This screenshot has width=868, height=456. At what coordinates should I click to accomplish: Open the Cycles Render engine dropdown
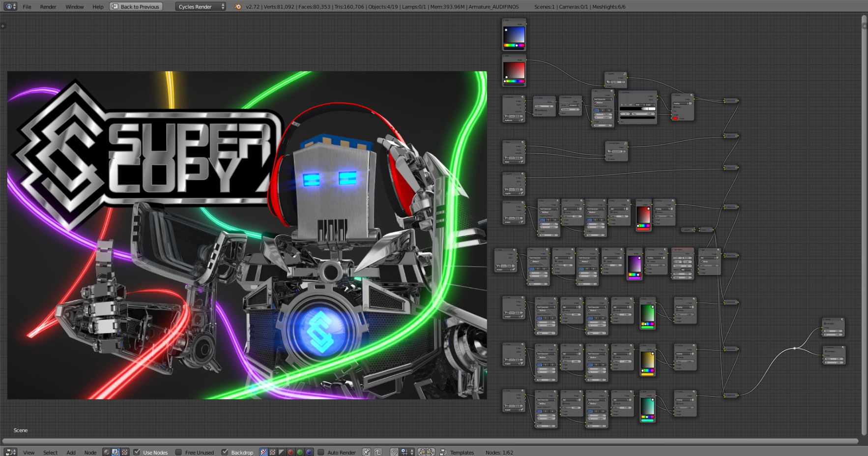pos(201,6)
